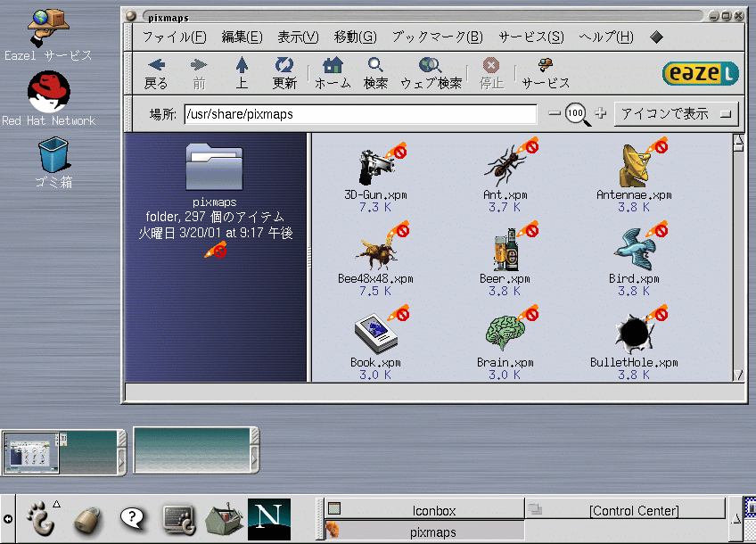Open アイコンで表示 view dropdown
Screen dimensions: 756x544
click(x=676, y=114)
